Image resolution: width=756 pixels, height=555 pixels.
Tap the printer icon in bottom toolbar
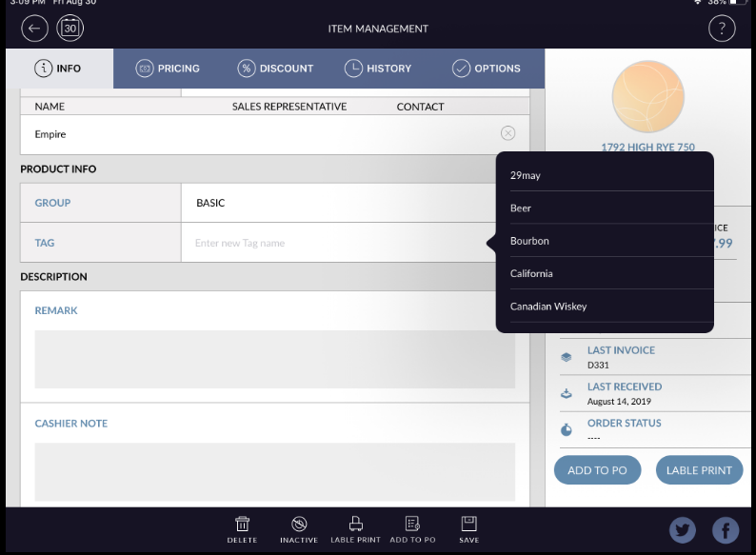[x=355, y=525]
